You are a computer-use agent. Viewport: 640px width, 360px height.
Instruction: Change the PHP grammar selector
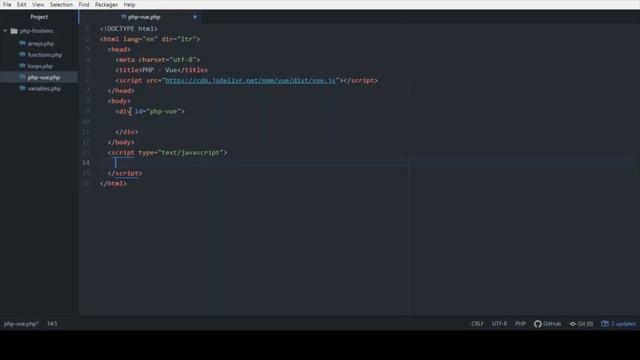(x=520, y=324)
